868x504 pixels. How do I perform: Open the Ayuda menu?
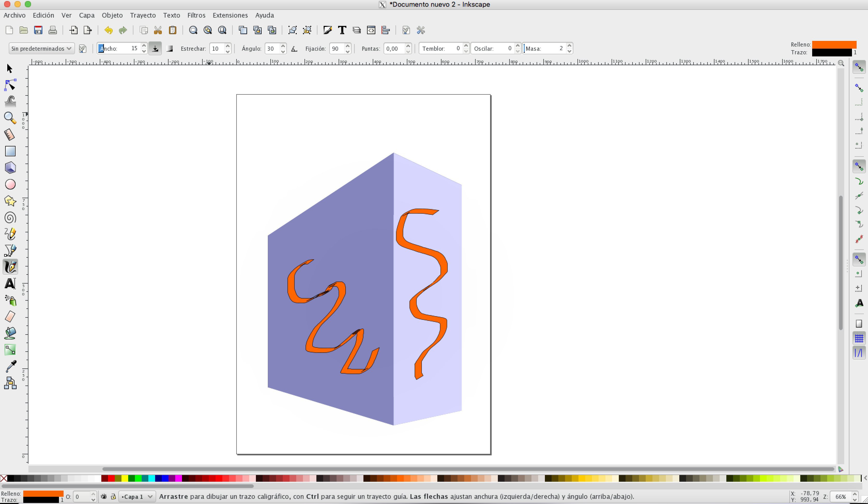[264, 15]
